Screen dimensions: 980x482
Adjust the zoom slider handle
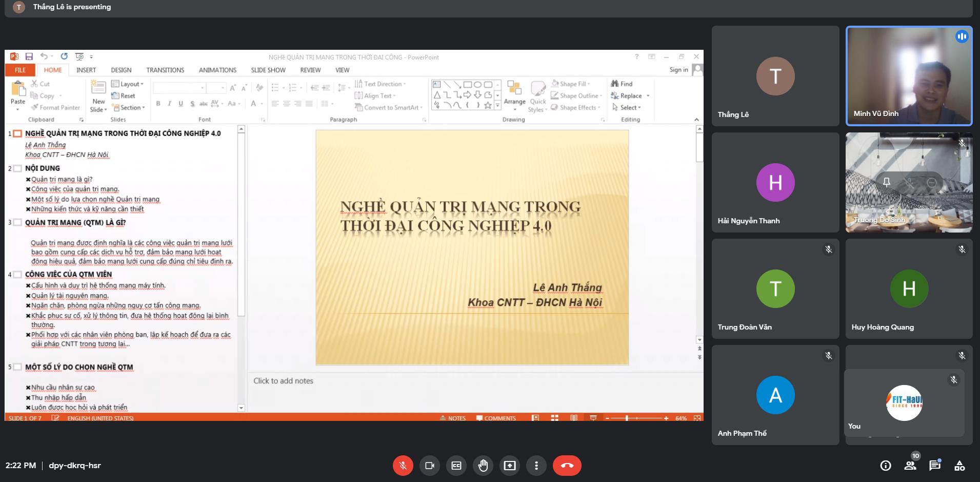point(627,418)
